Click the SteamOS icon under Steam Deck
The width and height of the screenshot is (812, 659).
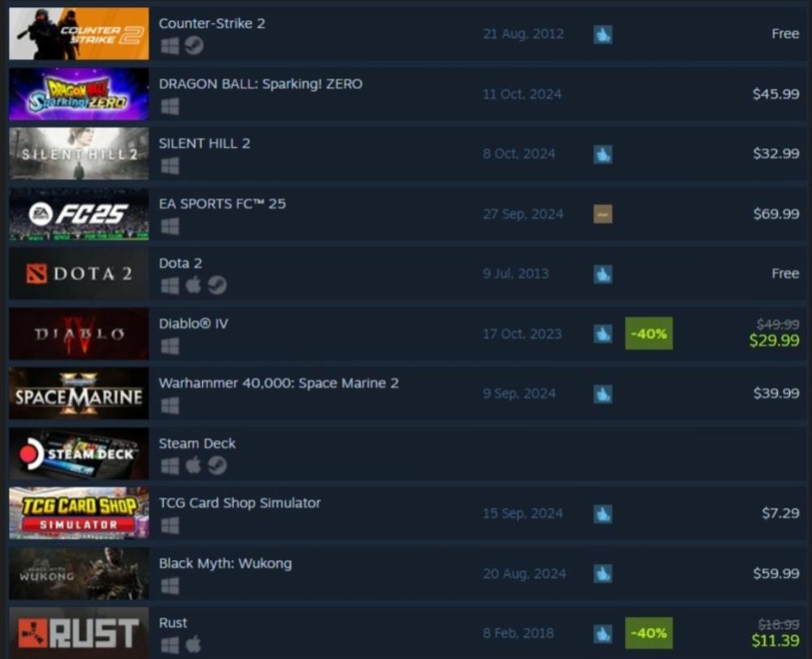[x=217, y=465]
